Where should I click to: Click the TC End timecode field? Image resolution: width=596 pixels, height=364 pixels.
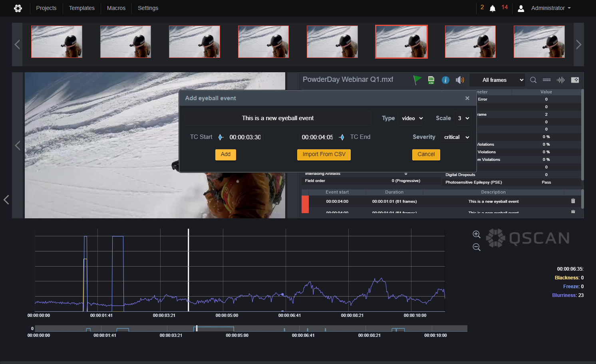point(317,137)
